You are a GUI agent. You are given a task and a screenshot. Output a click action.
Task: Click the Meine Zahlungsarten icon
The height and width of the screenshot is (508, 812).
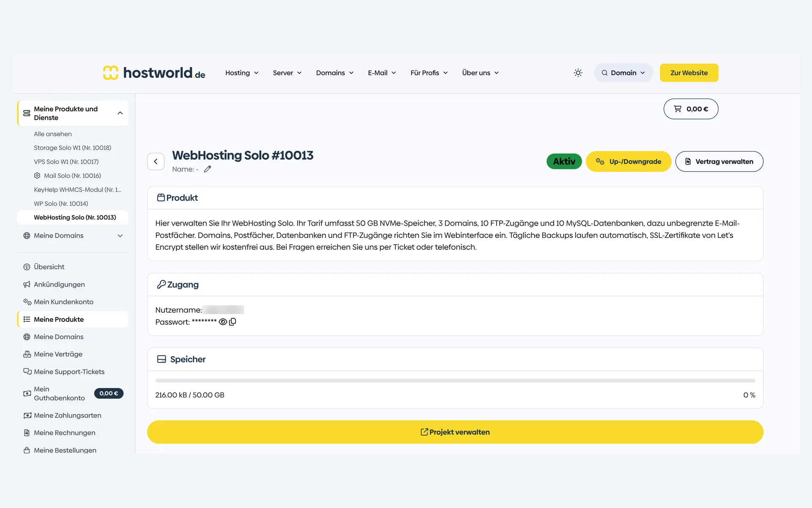pos(27,415)
